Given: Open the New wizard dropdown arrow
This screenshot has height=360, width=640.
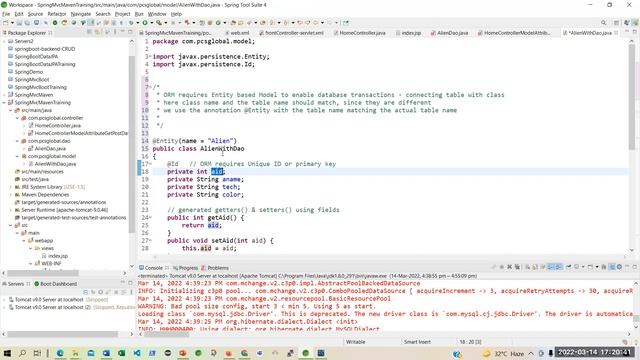Looking at the screenshot, I should point(12,23).
